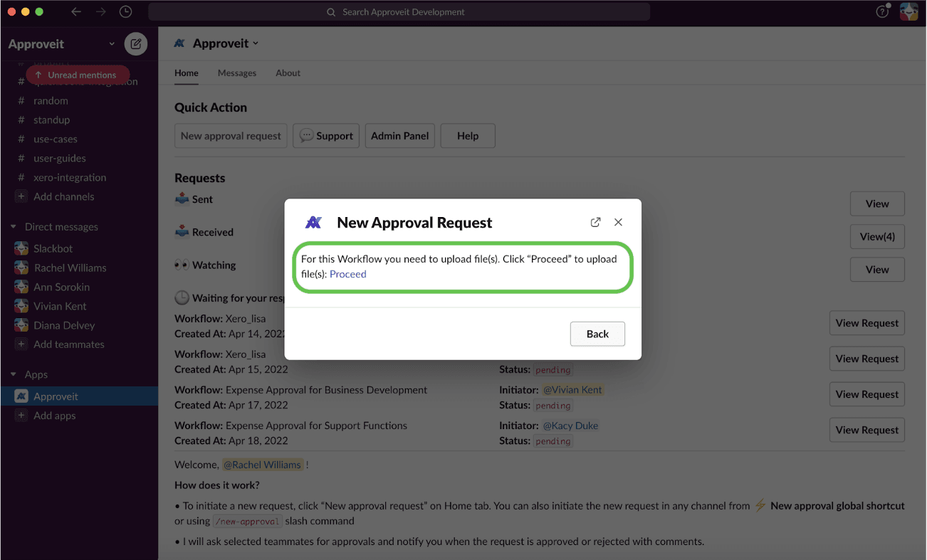Go back in Slack history

pos(76,12)
